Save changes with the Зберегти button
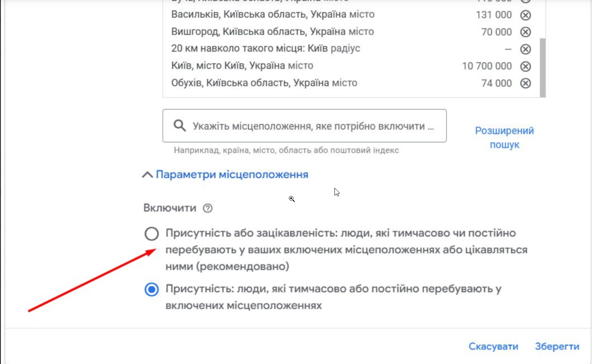This screenshot has width=592, height=364. (557, 346)
